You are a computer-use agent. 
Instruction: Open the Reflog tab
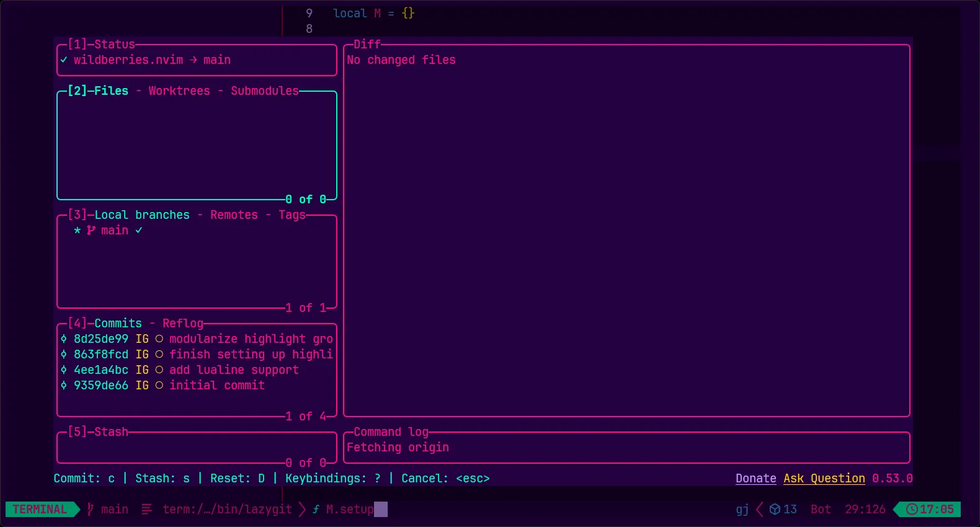183,324
